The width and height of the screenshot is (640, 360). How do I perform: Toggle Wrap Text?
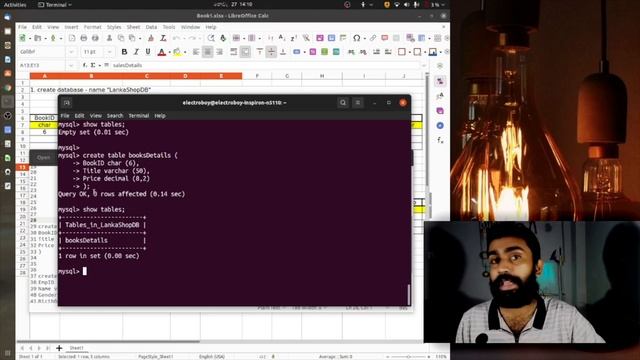pyautogui.click(x=233, y=52)
